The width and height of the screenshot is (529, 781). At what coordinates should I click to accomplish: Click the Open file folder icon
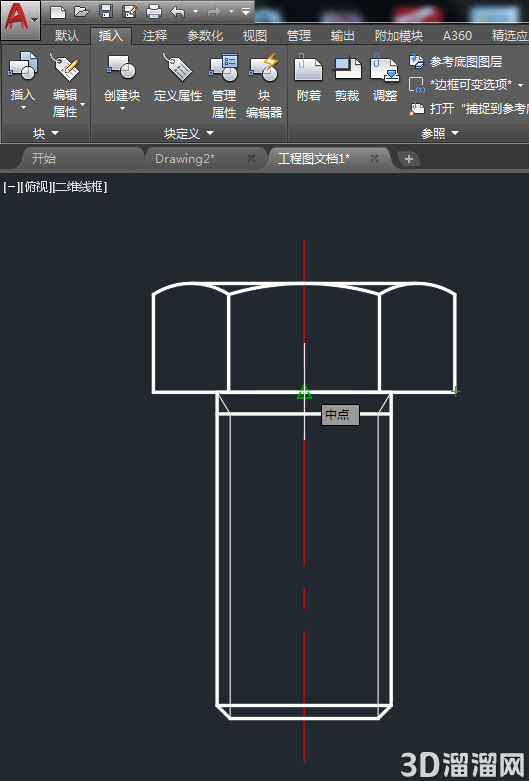[x=82, y=11]
